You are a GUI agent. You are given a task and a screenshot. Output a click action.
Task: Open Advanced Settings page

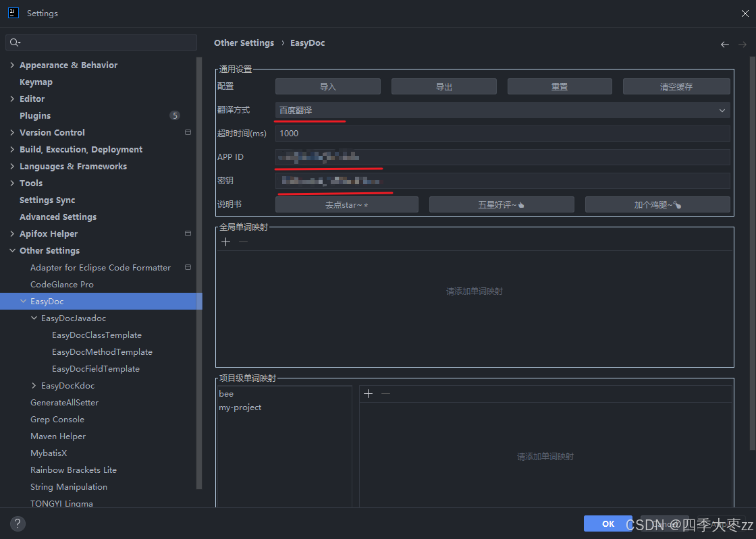coord(58,217)
